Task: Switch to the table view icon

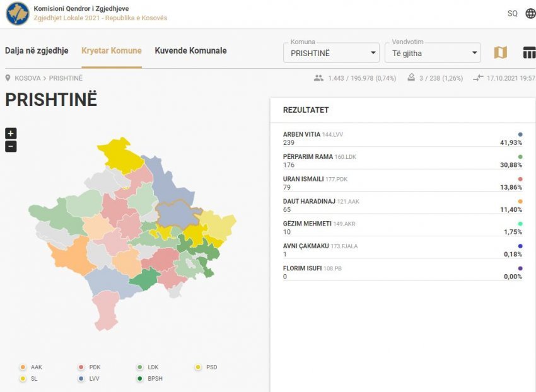Action: pyautogui.click(x=529, y=53)
